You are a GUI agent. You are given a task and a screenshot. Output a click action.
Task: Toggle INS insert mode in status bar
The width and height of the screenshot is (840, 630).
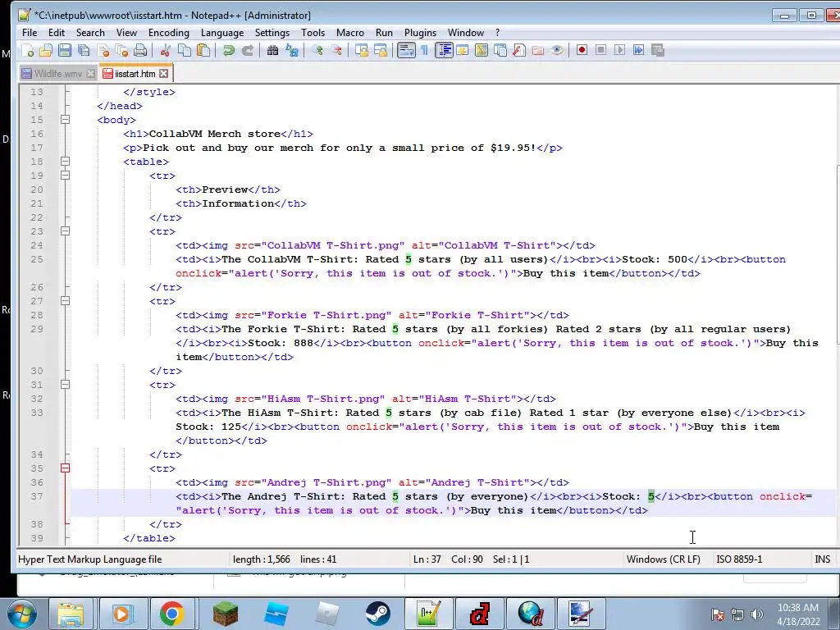(x=822, y=559)
